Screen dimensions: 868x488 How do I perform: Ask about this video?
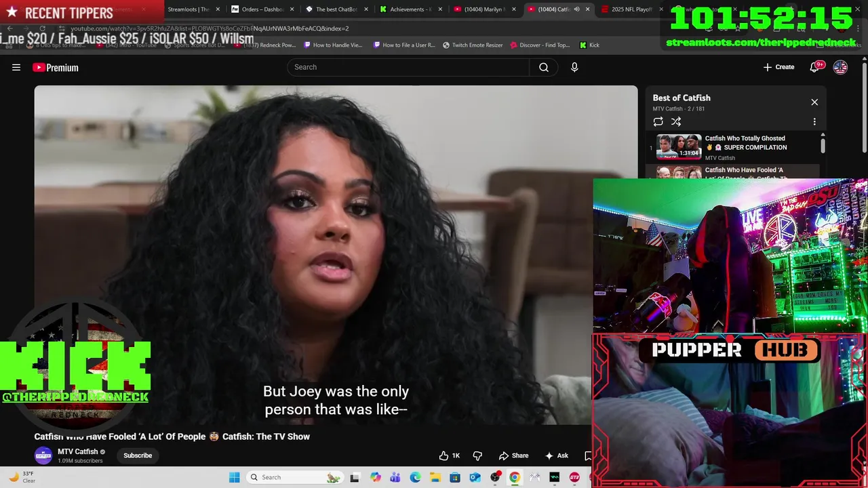[556, 455]
